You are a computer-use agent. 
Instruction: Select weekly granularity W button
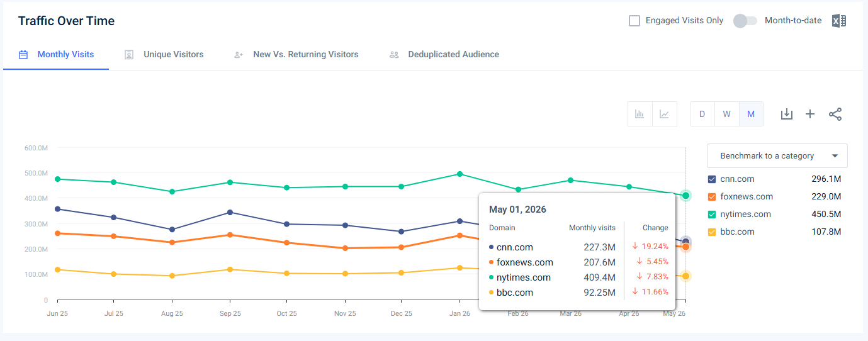pyautogui.click(x=726, y=114)
